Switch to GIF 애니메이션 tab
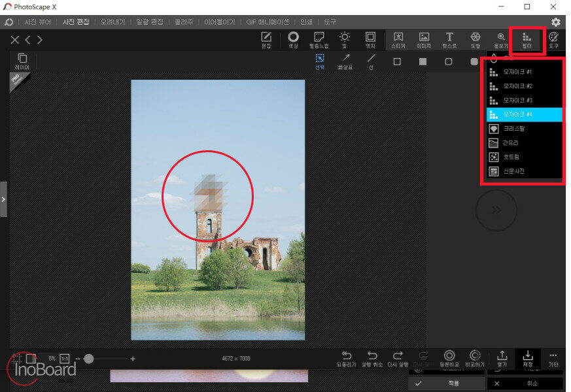 click(268, 22)
